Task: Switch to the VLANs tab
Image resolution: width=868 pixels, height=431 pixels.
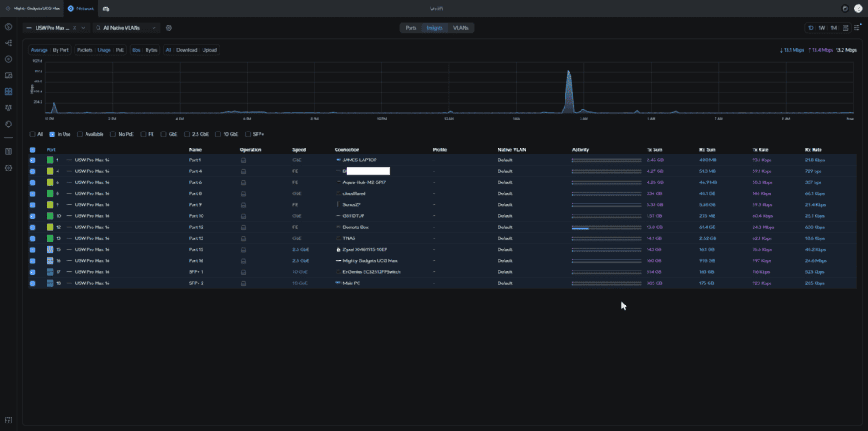Action: 460,28
